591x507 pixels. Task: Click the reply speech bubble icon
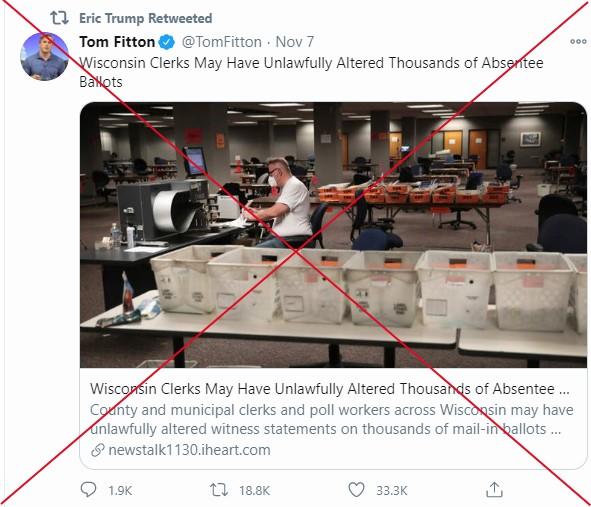click(88, 490)
